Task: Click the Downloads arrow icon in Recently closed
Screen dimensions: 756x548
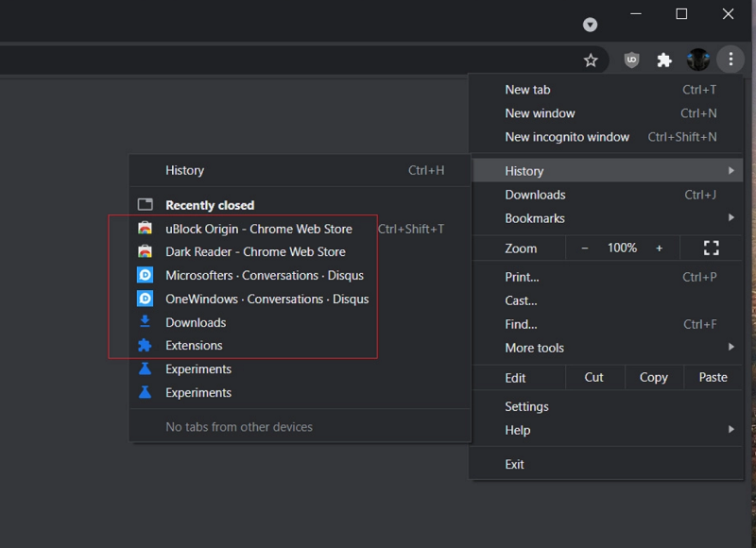Action: pos(146,321)
